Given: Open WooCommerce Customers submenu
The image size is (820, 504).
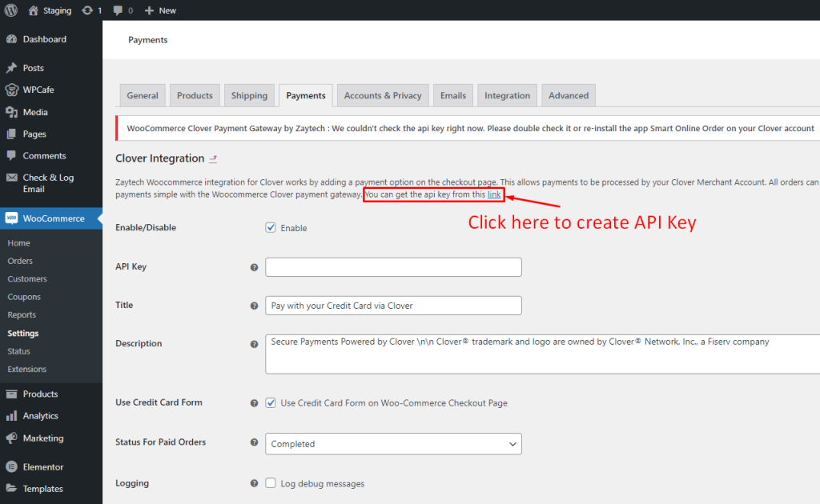Looking at the screenshot, I should point(27,279).
